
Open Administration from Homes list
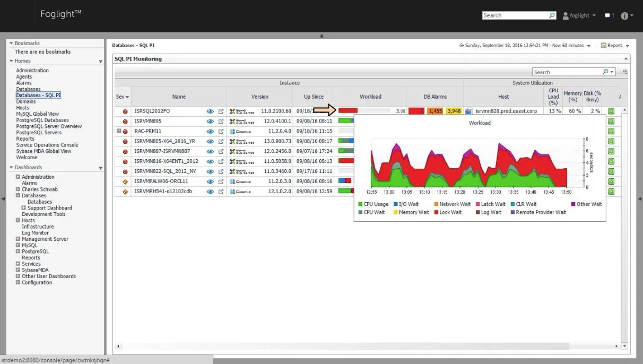click(x=32, y=71)
